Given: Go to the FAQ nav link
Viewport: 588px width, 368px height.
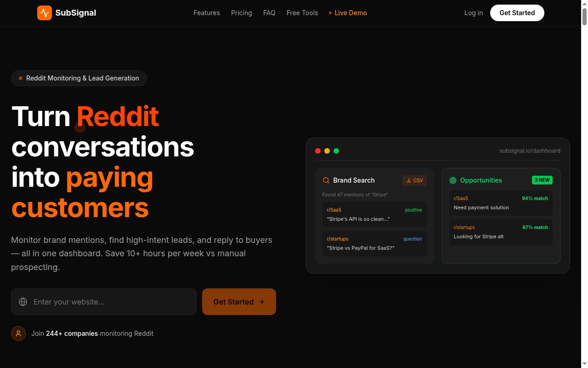Looking at the screenshot, I should point(269,13).
